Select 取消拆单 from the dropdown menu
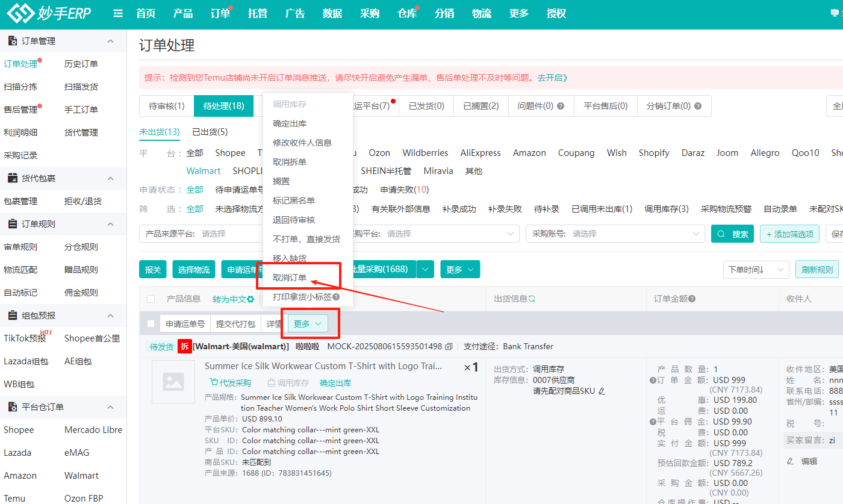 coord(290,162)
